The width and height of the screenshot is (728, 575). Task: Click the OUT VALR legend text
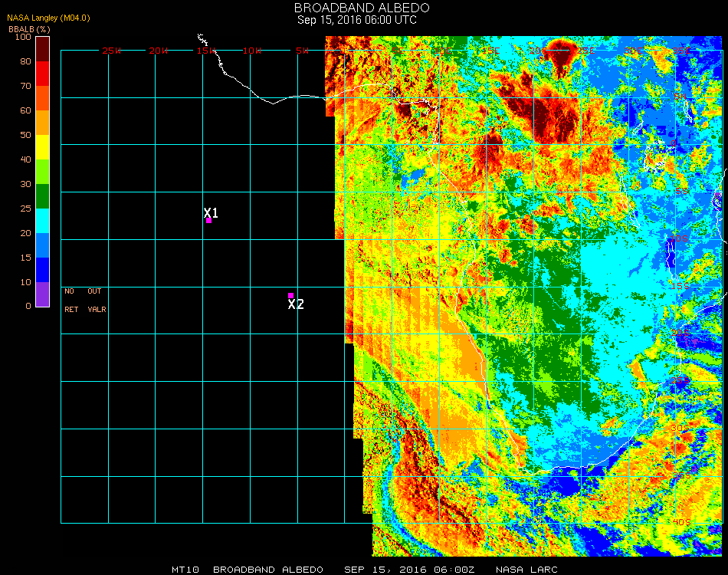point(97,301)
